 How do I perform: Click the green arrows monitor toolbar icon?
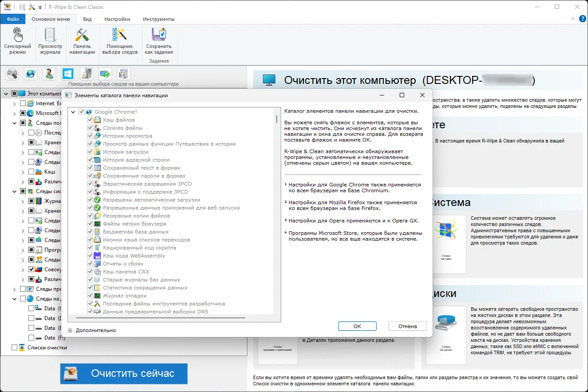pyautogui.click(x=105, y=74)
